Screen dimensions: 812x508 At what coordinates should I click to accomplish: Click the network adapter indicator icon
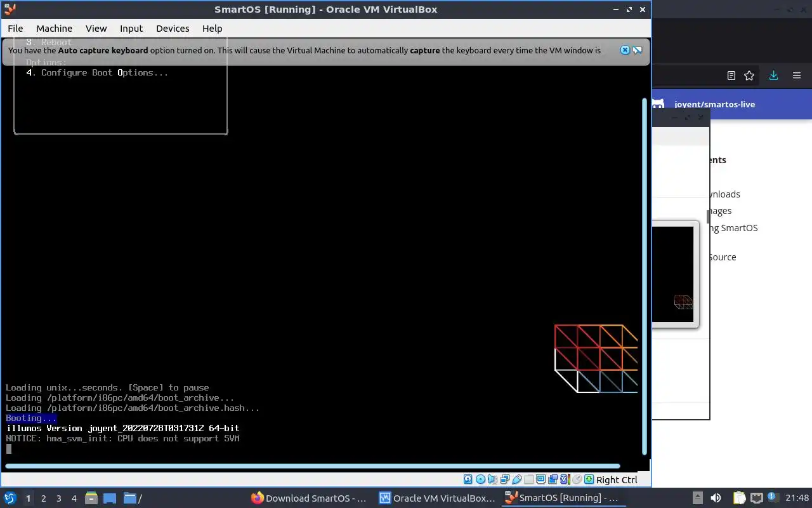click(x=504, y=479)
